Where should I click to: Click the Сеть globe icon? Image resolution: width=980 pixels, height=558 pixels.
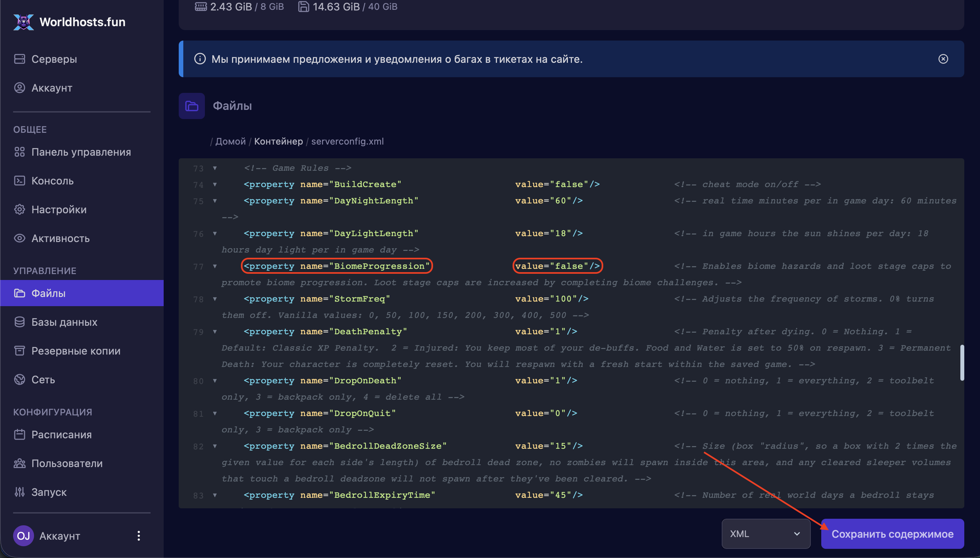[x=20, y=379]
